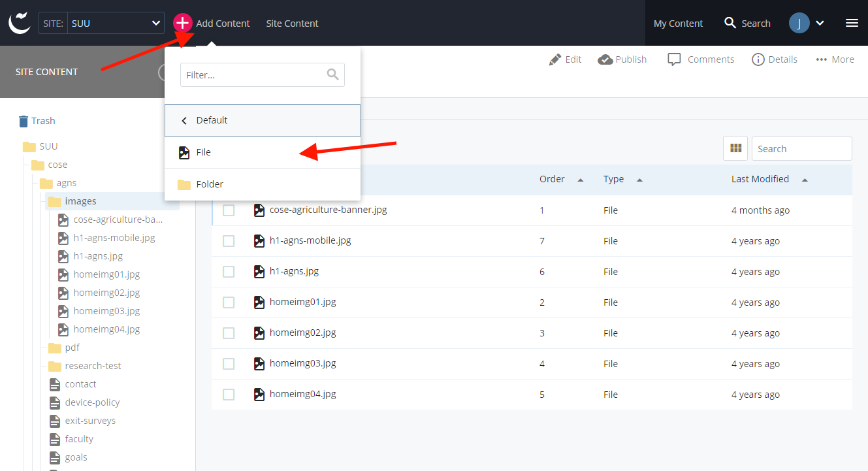Switch to grid view icon
Screen dimensions: 868x471
735,149
